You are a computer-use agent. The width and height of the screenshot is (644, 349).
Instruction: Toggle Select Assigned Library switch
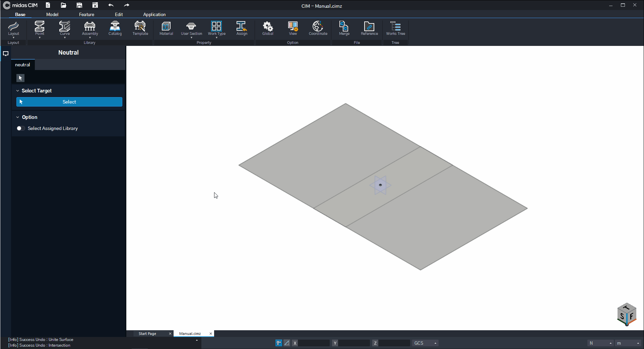(x=21, y=128)
